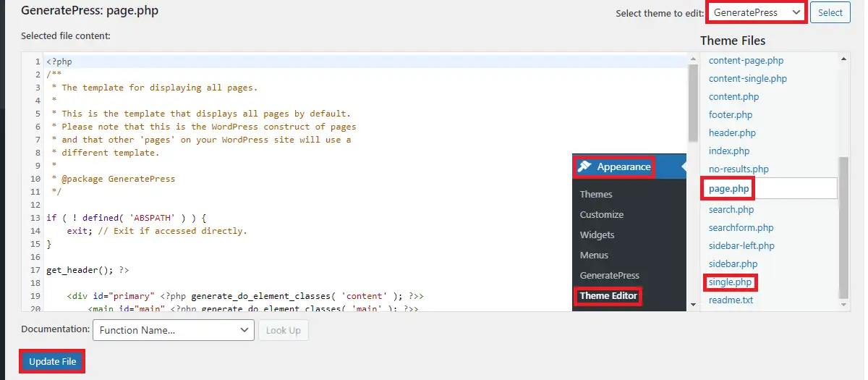
Task: Open index.php in Theme Files
Action: [x=729, y=151]
